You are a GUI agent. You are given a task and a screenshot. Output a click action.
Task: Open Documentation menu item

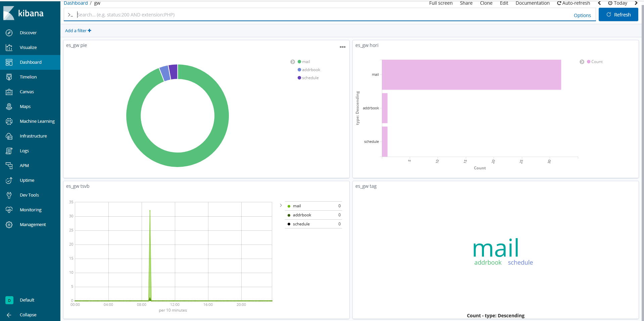pyautogui.click(x=533, y=3)
